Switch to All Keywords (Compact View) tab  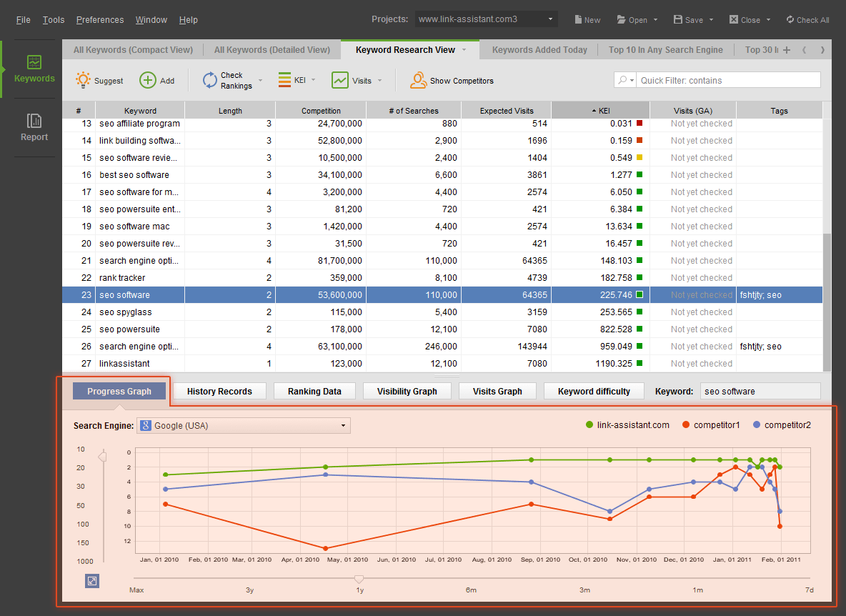pyautogui.click(x=133, y=49)
